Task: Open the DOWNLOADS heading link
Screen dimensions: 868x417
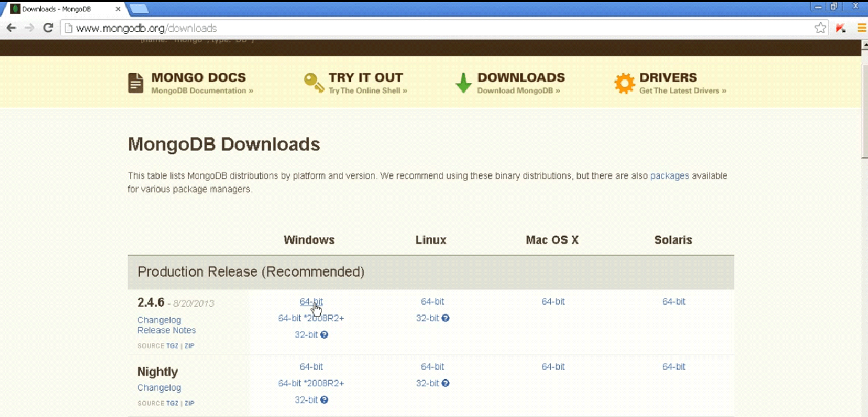Action: (521, 78)
